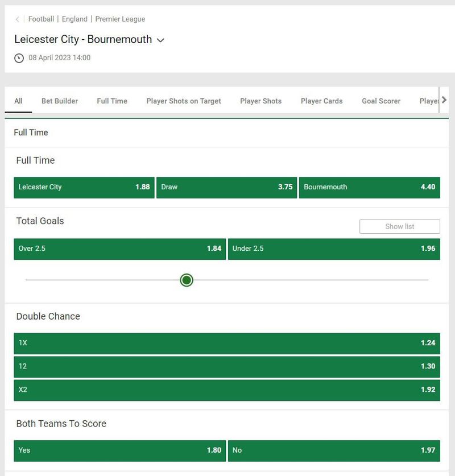Viewport: 455px width, 476px height.
Task: Select the Draw odds 3.75
Action: tap(226, 187)
